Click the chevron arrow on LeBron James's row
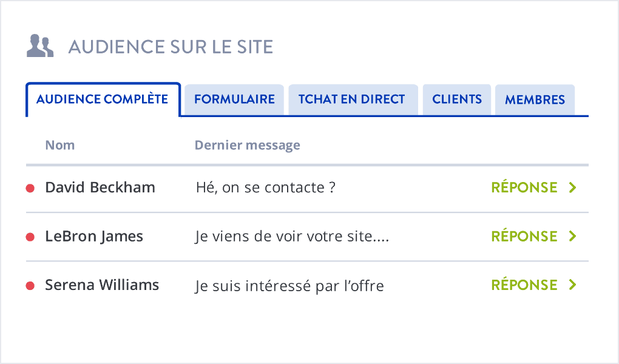Screen dimensions: 619x364 (x=572, y=237)
